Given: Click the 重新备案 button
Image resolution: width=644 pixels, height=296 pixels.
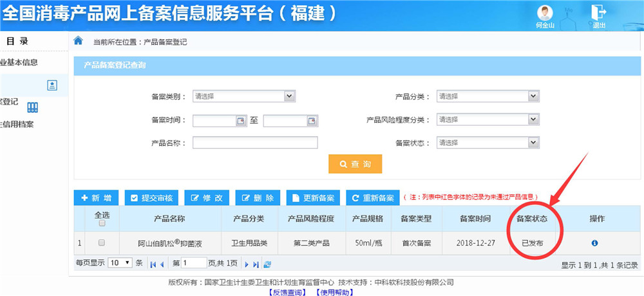Looking at the screenshot, I should [x=373, y=198].
